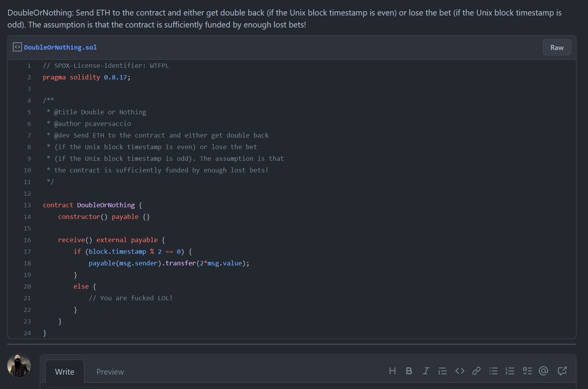Click the '@author pcaversaccio' comment line
Viewport: 588px width, 389px height.
[x=93, y=124]
